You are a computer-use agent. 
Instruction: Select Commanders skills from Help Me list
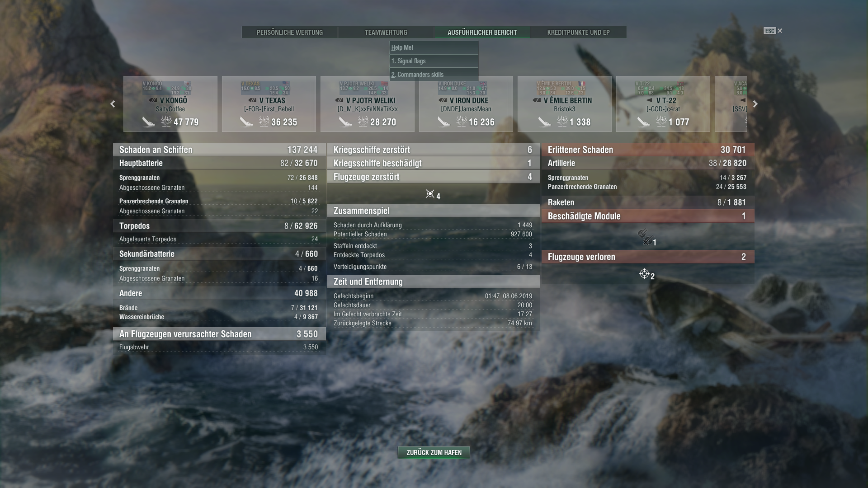point(433,75)
